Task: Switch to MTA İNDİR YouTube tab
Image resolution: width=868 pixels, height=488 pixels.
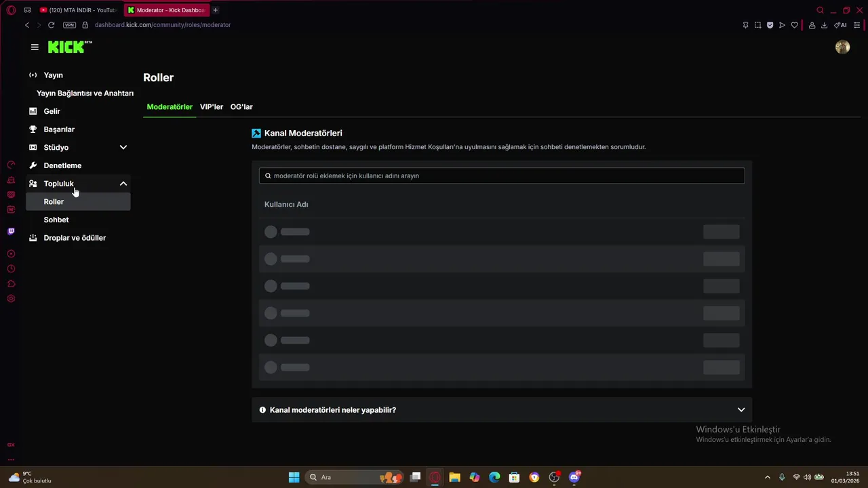Action: (79, 10)
